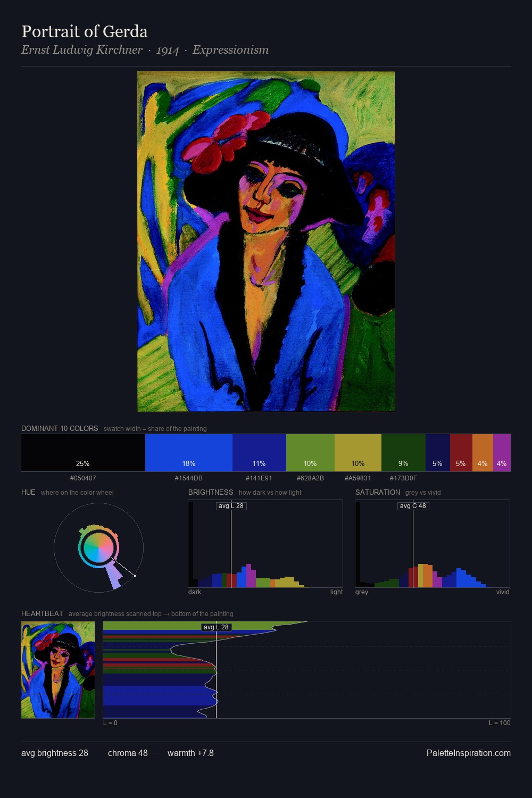The width and height of the screenshot is (532, 798).
Task: Click the HEARTBEAT section heading
Action: 42,613
